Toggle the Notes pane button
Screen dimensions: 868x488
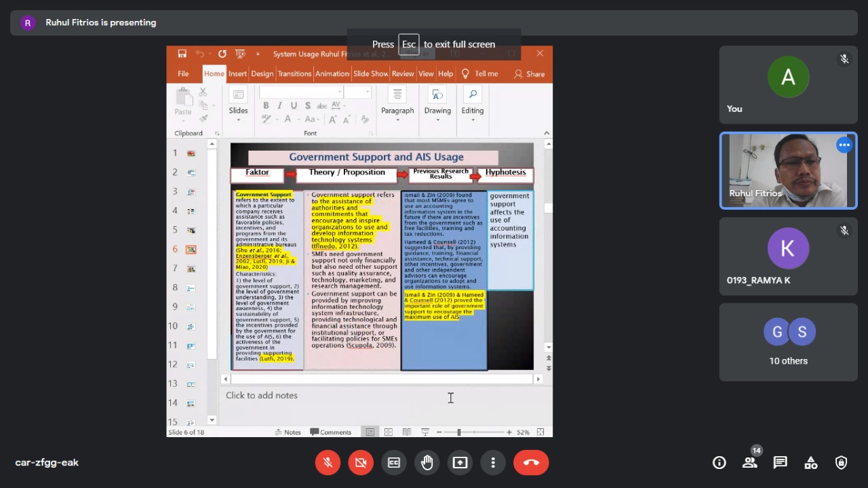pos(288,432)
